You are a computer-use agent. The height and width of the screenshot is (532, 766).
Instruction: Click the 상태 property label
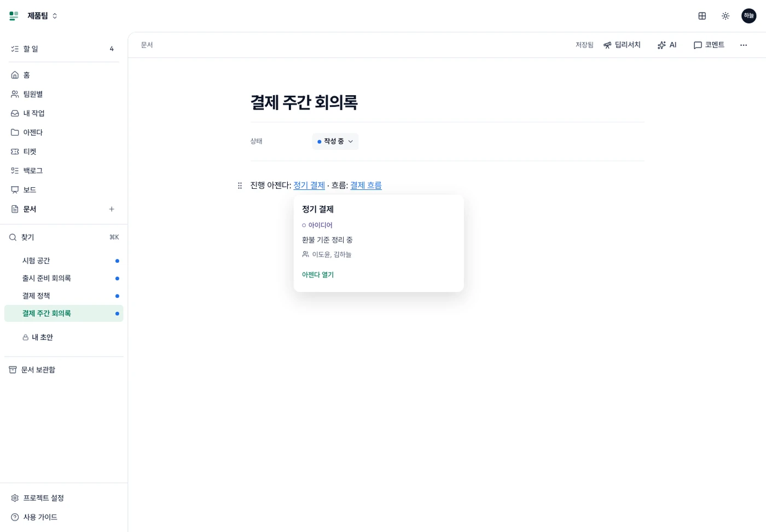click(257, 141)
